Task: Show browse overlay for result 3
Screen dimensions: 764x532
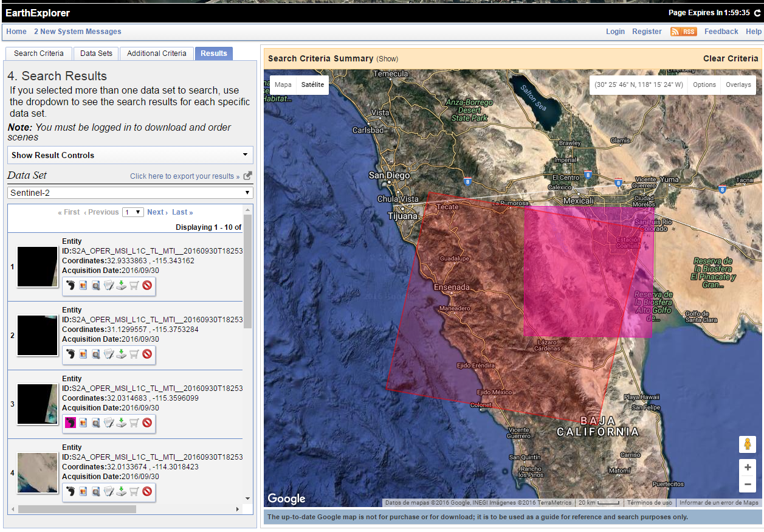Action: point(83,423)
